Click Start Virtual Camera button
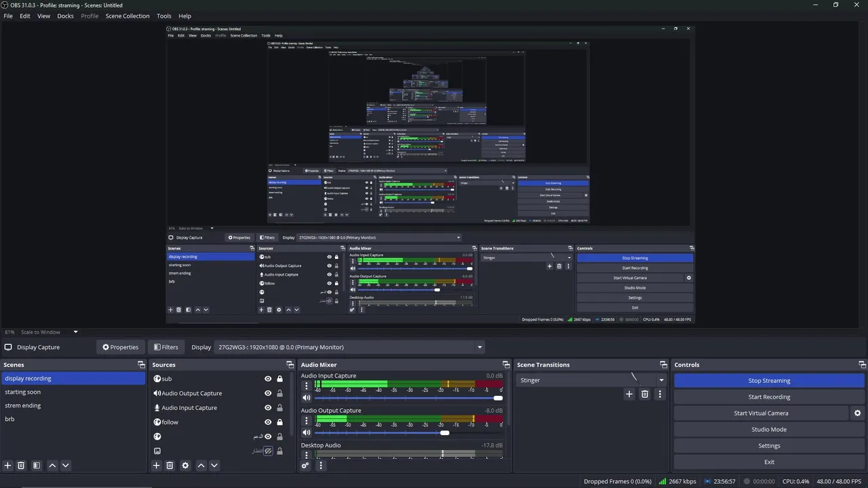 tap(761, 413)
